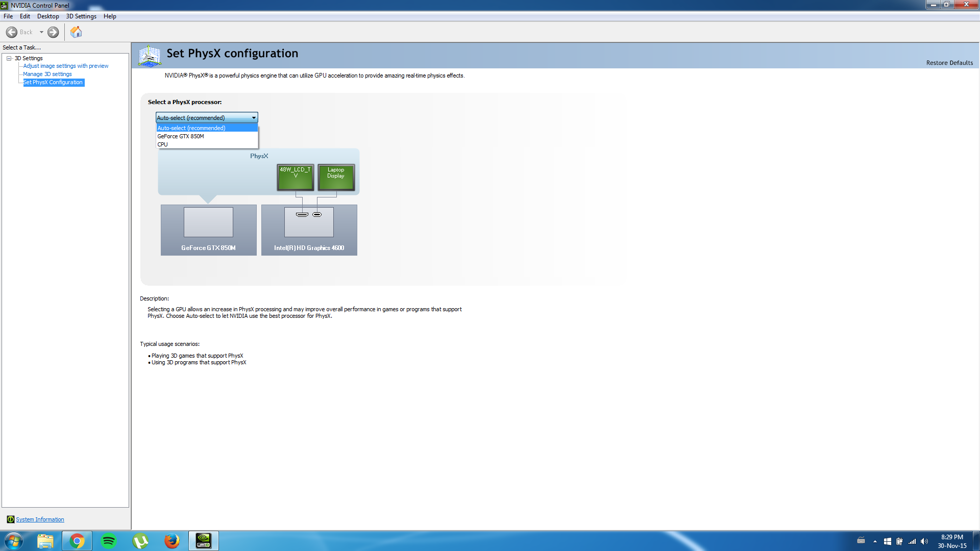This screenshot has height=551, width=980.
Task: Click the 'Using 3D programs that support PhysX' line
Action: click(199, 362)
